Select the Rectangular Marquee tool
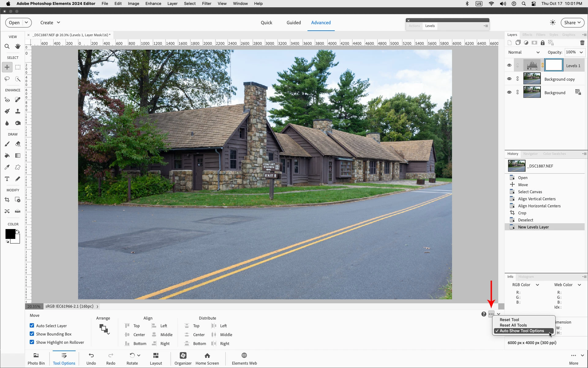The width and height of the screenshot is (588, 368). tap(18, 67)
